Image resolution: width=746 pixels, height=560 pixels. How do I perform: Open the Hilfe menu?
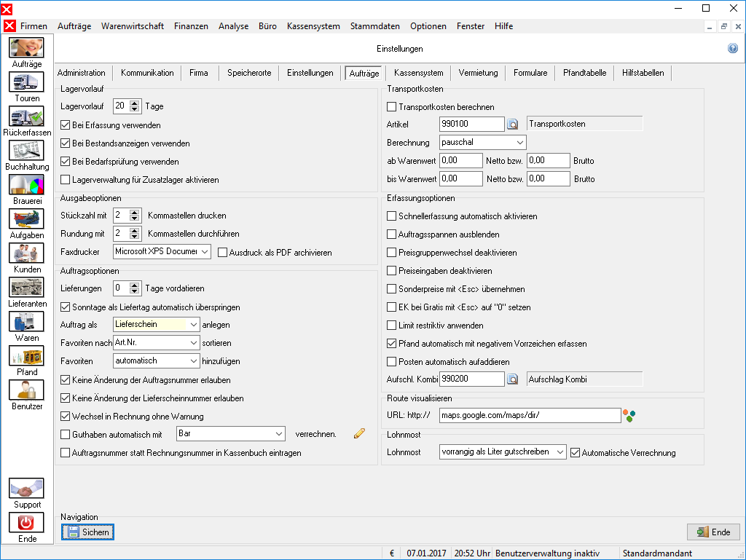point(504,26)
